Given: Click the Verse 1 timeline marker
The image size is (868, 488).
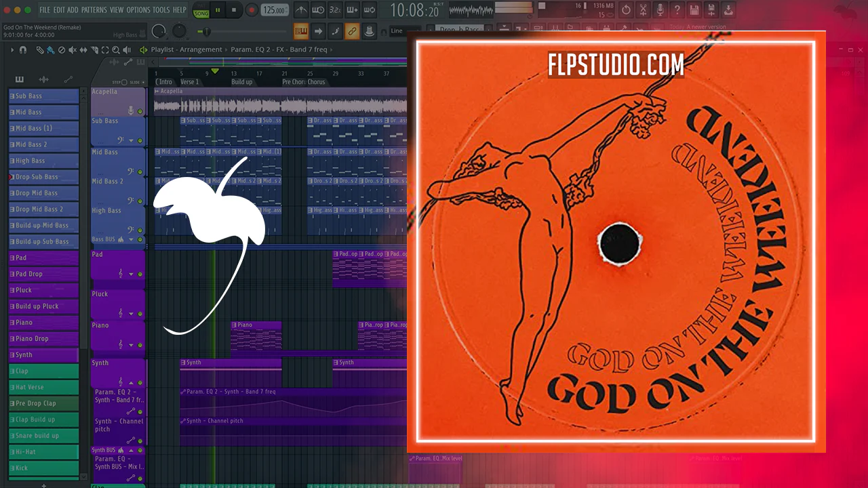Looking at the screenshot, I should (x=189, y=82).
